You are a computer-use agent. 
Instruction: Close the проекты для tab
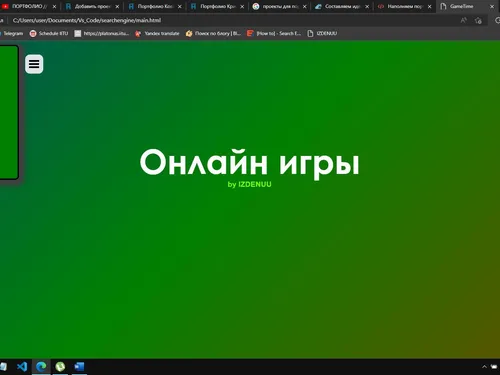pyautogui.click(x=305, y=7)
